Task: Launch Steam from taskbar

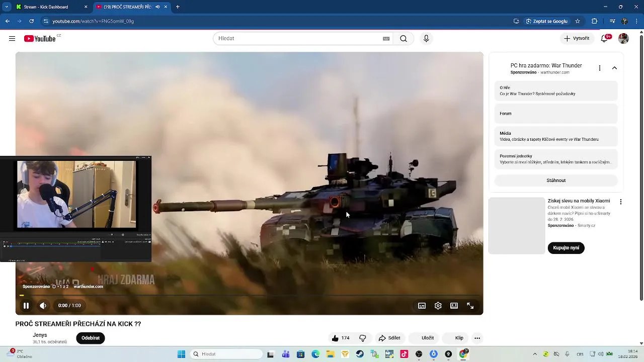Action: 360,354
